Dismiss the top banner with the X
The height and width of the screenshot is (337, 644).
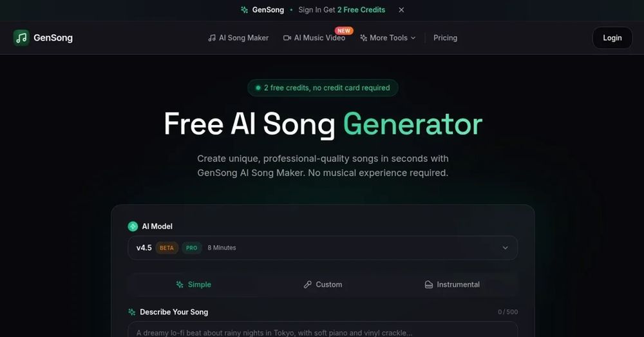401,10
